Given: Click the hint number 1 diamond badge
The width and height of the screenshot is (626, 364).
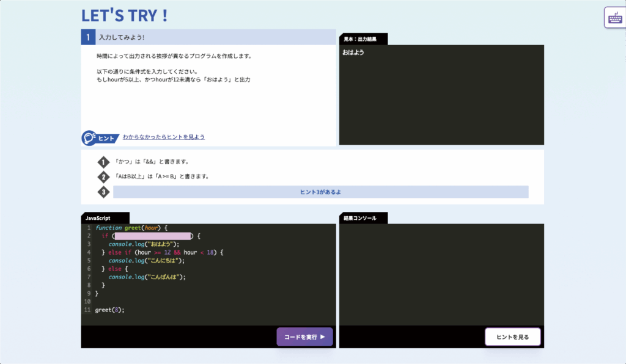Looking at the screenshot, I should (x=104, y=162).
